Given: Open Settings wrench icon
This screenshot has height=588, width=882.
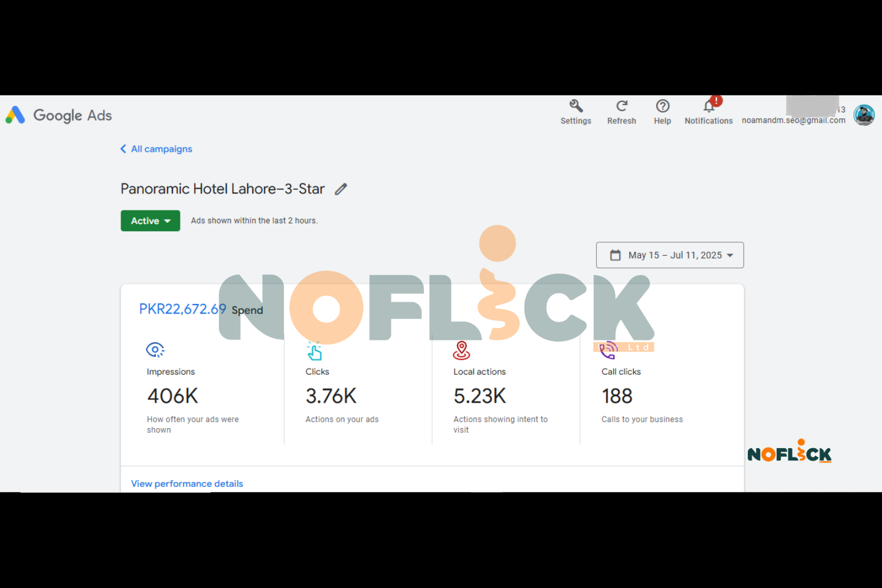Looking at the screenshot, I should [576, 106].
